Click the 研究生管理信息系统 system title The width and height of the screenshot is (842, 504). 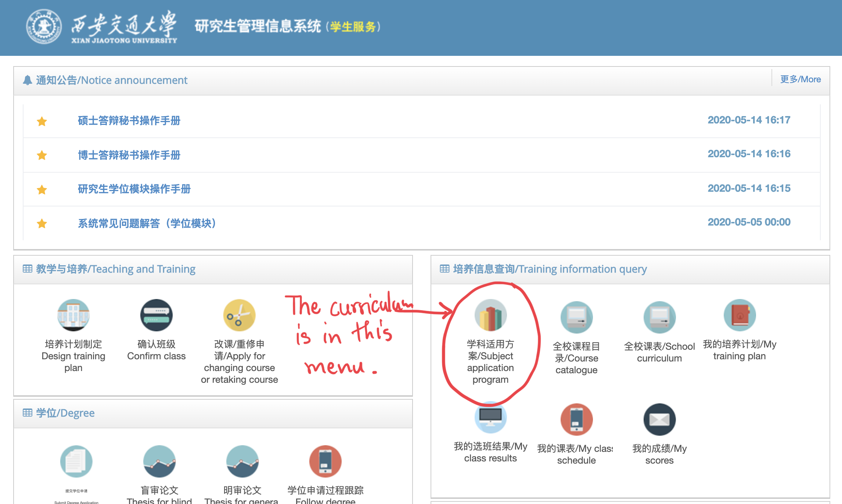point(258,26)
